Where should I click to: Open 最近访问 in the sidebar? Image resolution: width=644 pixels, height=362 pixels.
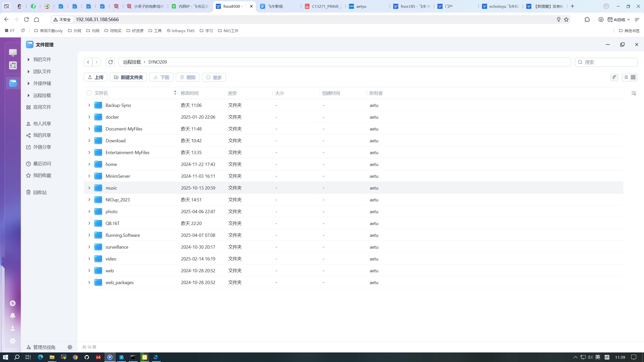point(42,164)
